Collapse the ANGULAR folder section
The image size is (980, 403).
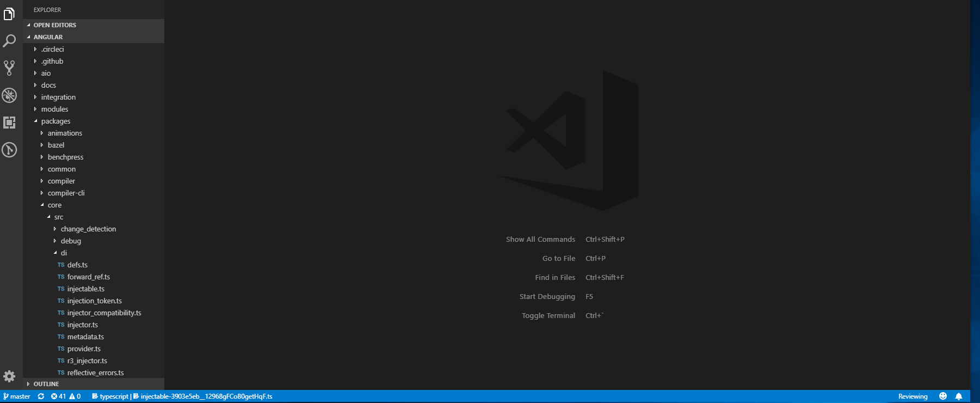click(x=94, y=37)
